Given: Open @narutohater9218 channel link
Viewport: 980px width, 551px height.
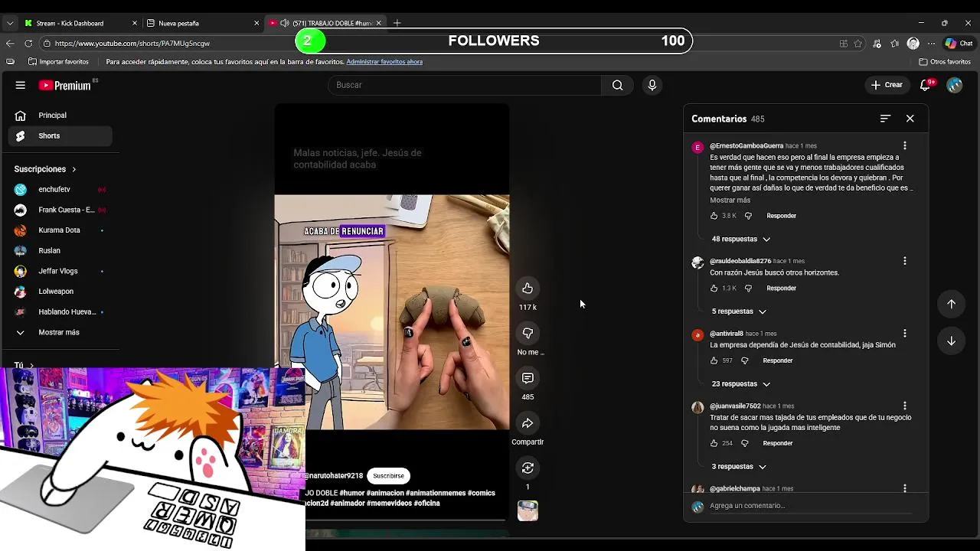Looking at the screenshot, I should click(x=334, y=476).
